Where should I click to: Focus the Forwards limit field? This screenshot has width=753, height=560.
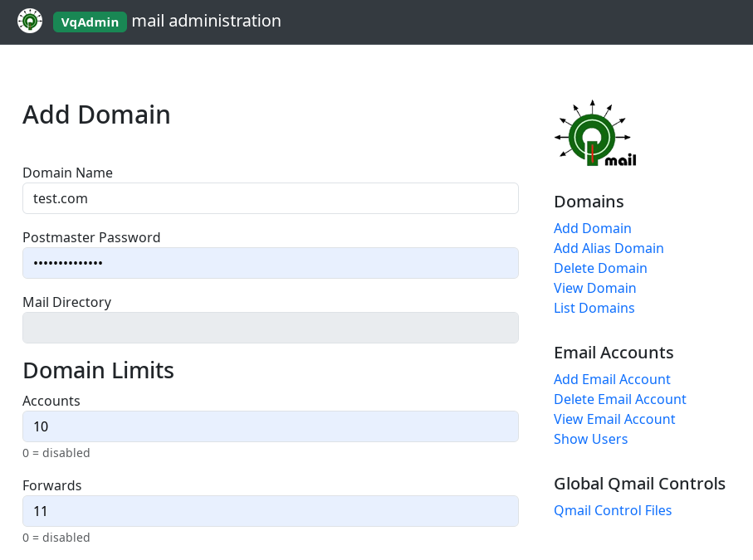(271, 511)
